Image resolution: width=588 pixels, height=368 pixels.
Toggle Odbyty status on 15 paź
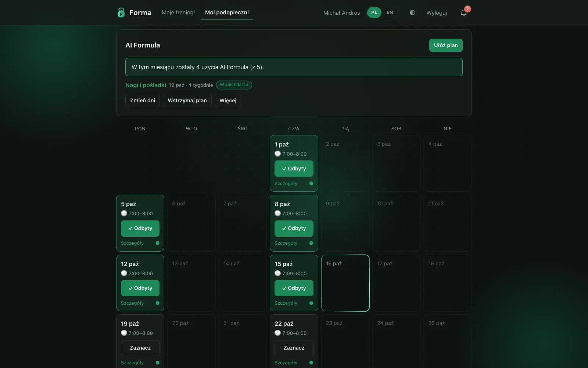294,288
